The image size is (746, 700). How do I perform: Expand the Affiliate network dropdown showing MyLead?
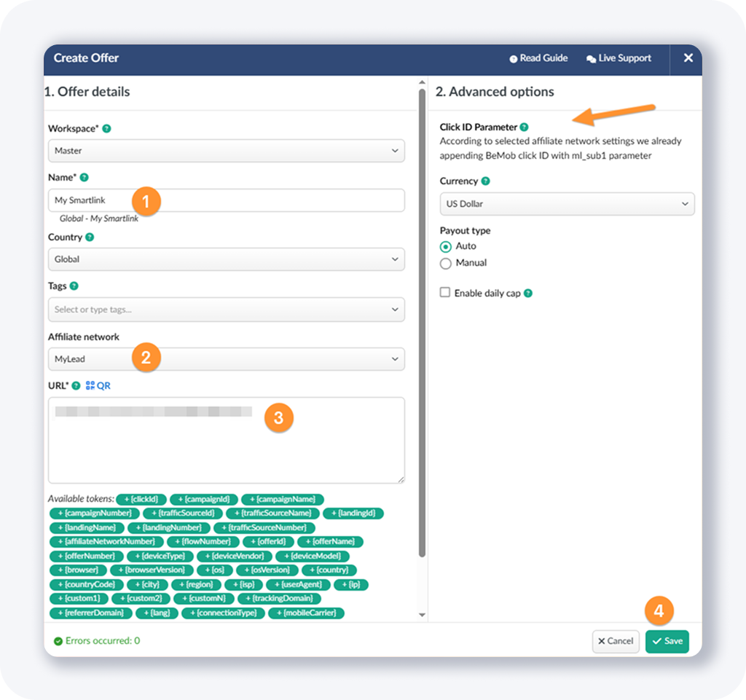tap(226, 359)
